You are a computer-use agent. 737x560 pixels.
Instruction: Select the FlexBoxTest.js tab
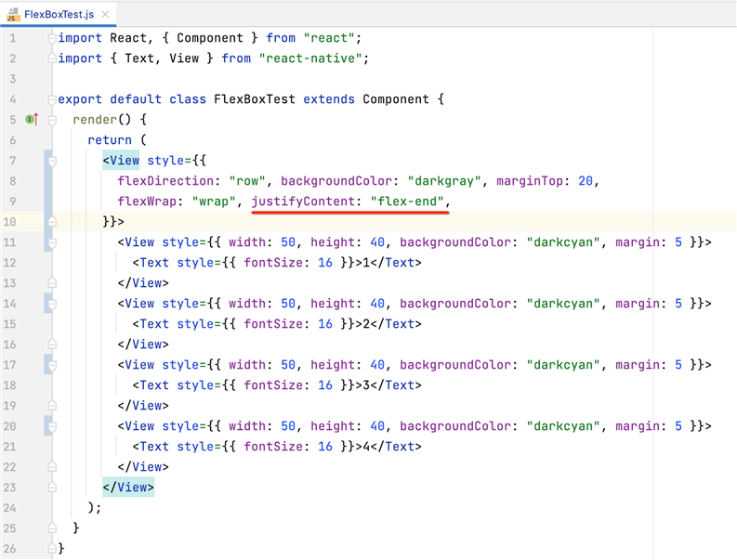[x=58, y=15]
